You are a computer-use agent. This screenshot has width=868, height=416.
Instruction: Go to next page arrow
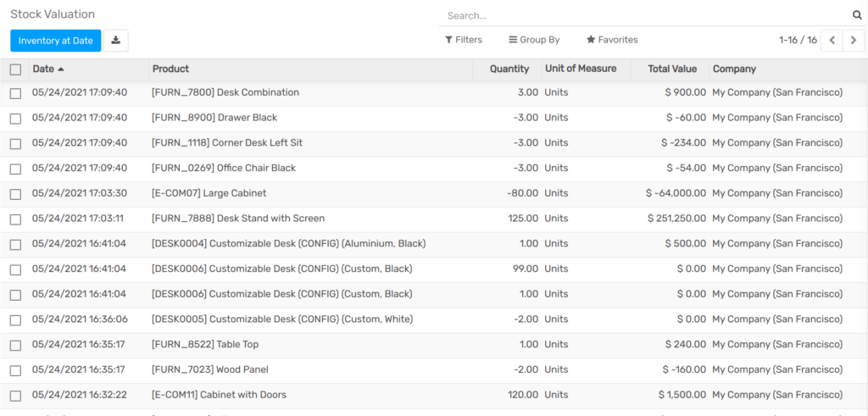click(854, 41)
